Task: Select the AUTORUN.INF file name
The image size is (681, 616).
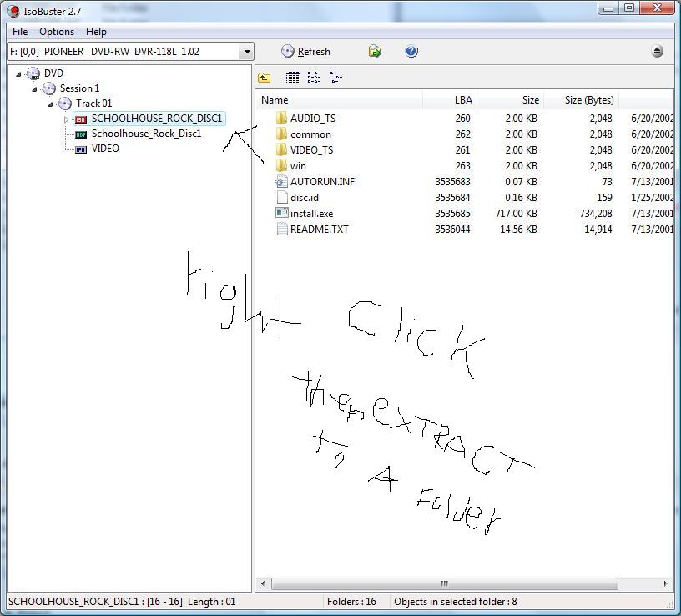Action: tap(322, 182)
